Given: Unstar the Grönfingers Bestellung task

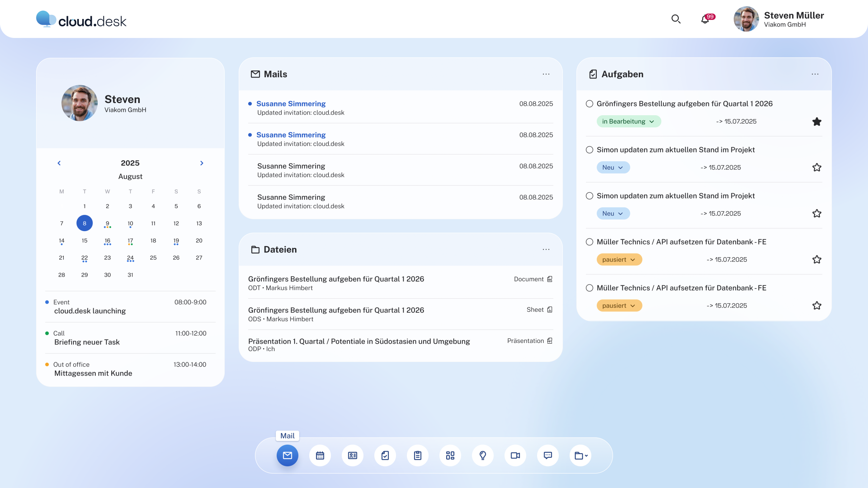Looking at the screenshot, I should tap(816, 122).
